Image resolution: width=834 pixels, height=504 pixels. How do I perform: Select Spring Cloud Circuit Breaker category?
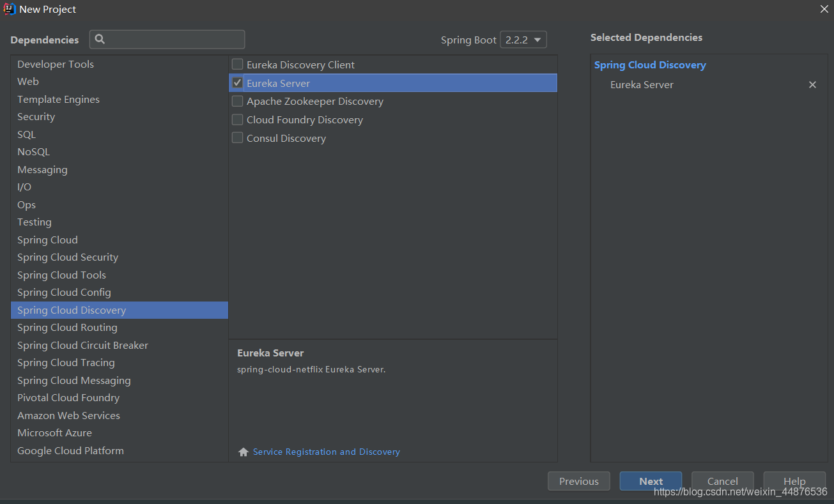(x=120, y=345)
